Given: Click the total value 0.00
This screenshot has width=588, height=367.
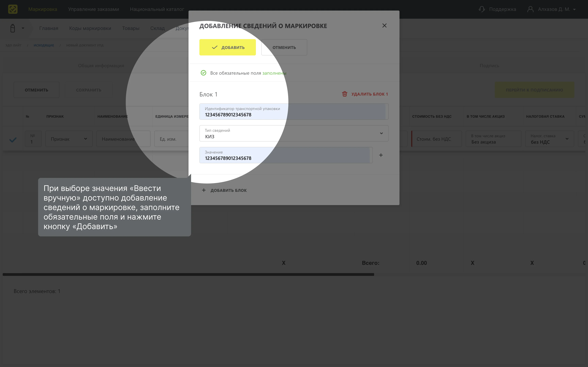Looking at the screenshot, I should coord(421,263).
